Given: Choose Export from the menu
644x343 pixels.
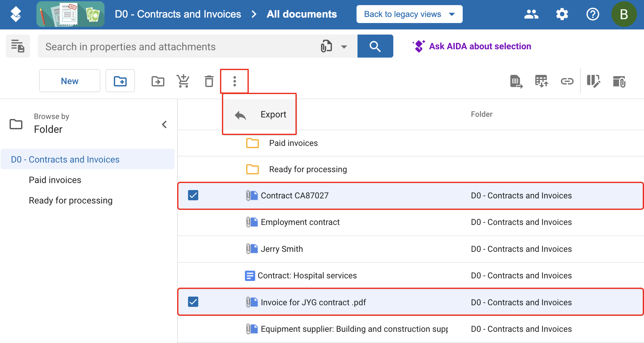Looking at the screenshot, I should tap(259, 114).
